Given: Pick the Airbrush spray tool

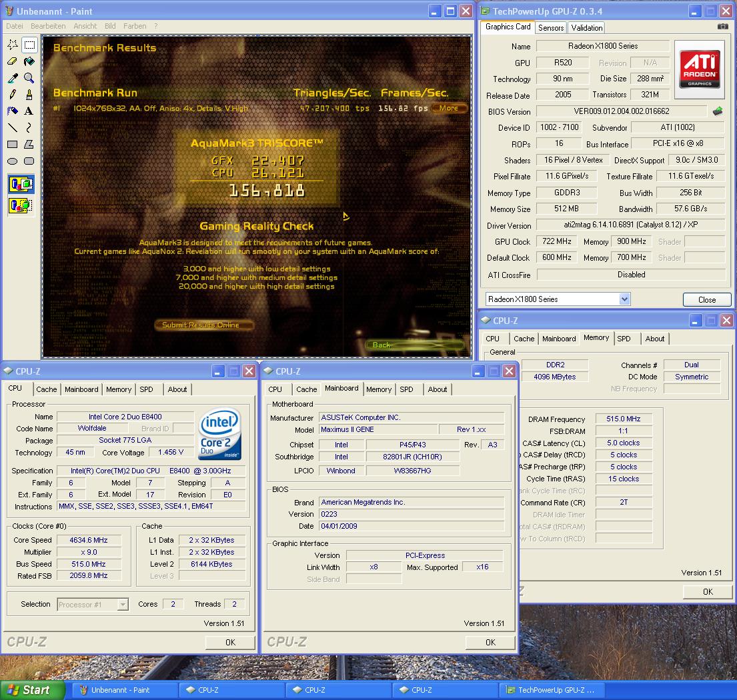Looking at the screenshot, I should 13,111.
